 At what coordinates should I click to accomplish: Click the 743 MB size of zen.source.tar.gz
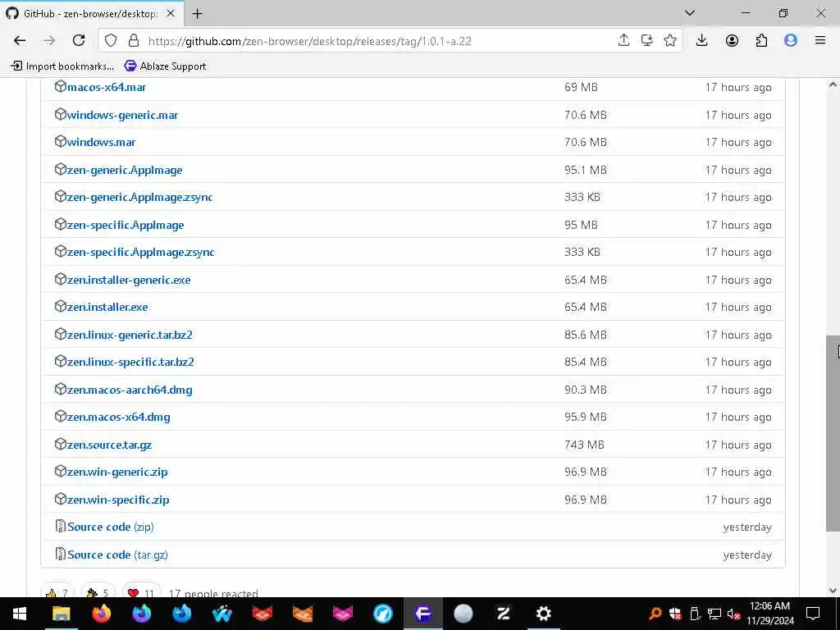click(584, 445)
